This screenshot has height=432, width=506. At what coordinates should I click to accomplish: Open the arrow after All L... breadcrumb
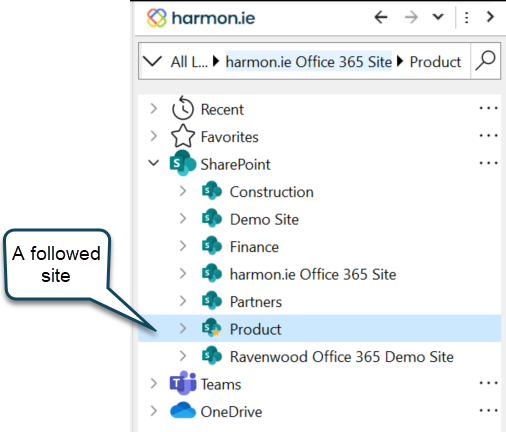tap(216, 61)
